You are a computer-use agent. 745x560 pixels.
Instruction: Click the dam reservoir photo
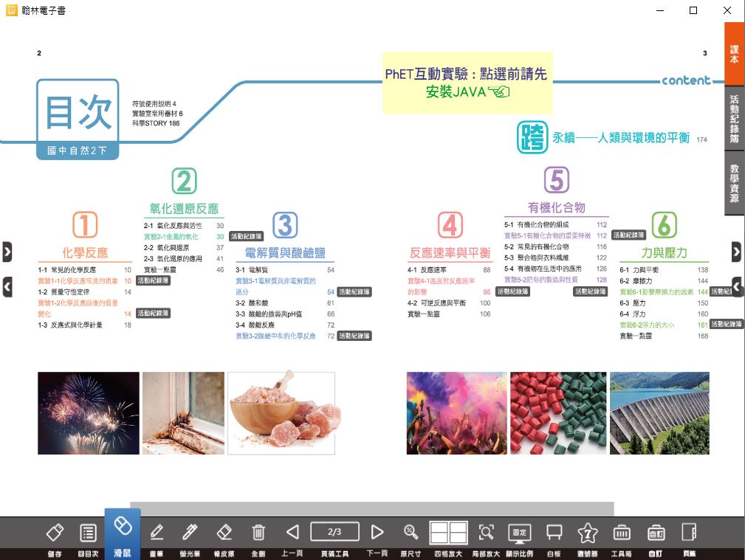[659, 412]
